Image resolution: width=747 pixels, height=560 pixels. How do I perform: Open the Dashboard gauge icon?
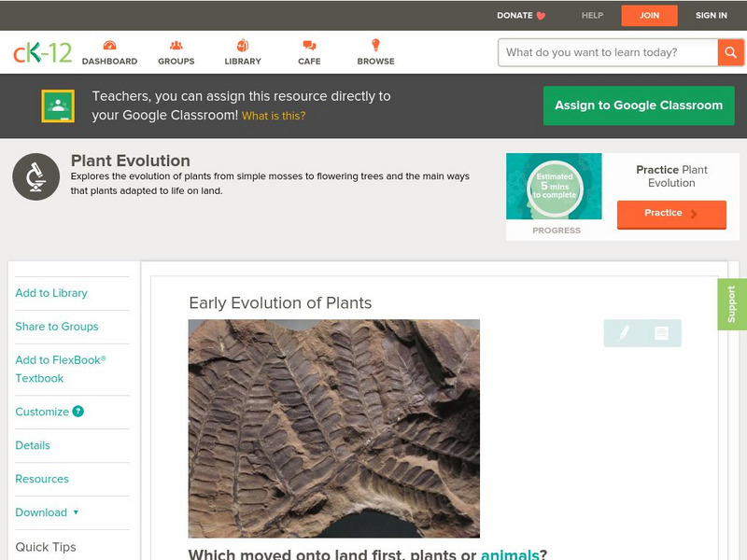point(109,45)
